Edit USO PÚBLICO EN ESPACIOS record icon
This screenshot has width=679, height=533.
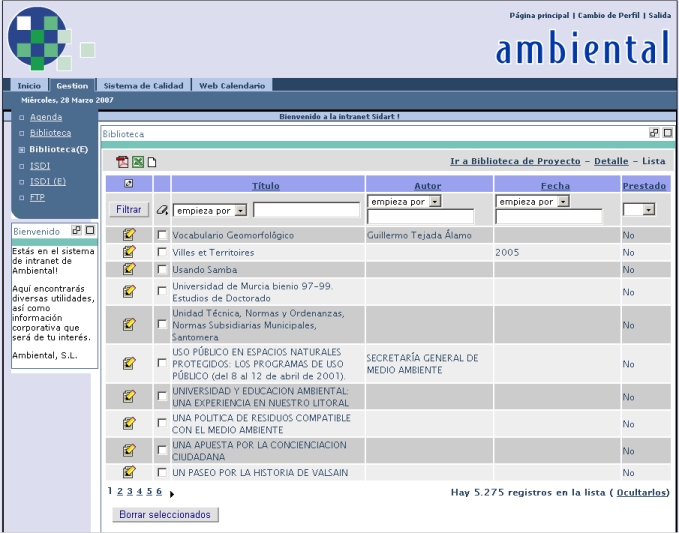point(129,363)
